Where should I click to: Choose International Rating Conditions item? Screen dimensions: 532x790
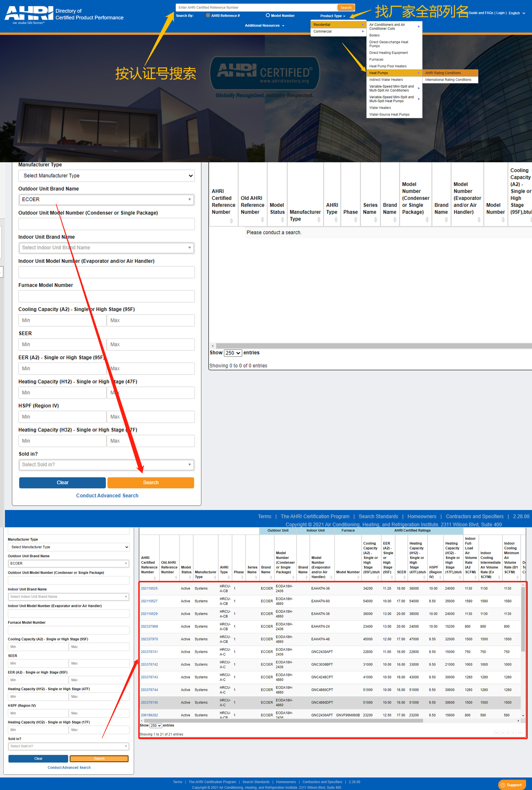[450, 80]
